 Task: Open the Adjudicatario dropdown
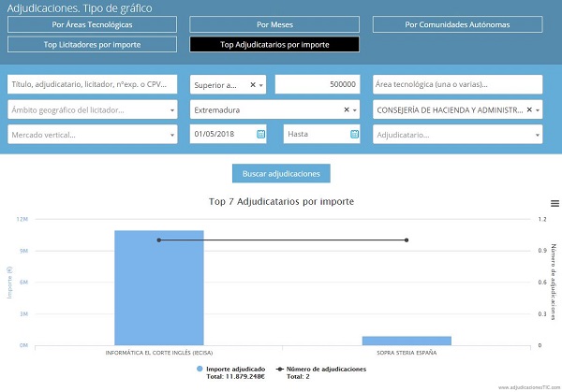(537, 135)
